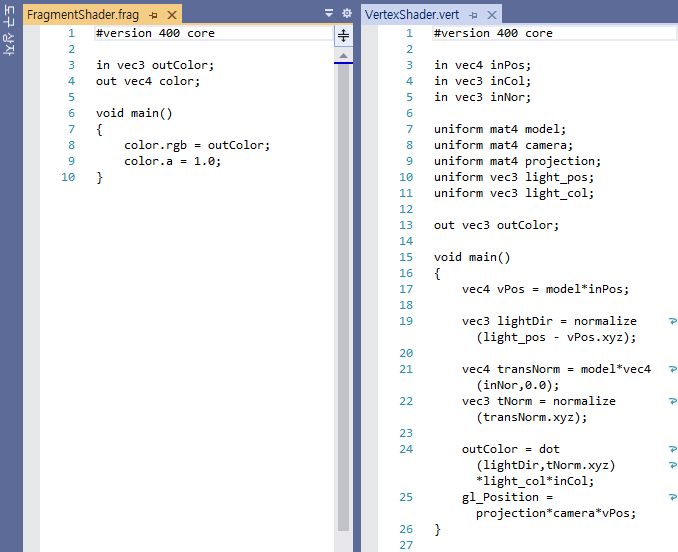Close the VertexShader.vert tab
678x552 pixels.
coord(492,15)
